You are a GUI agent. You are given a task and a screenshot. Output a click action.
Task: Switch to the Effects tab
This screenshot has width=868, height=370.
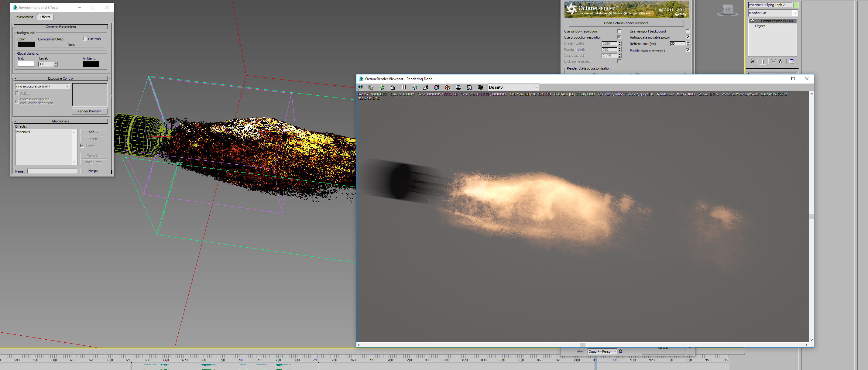[x=45, y=17]
